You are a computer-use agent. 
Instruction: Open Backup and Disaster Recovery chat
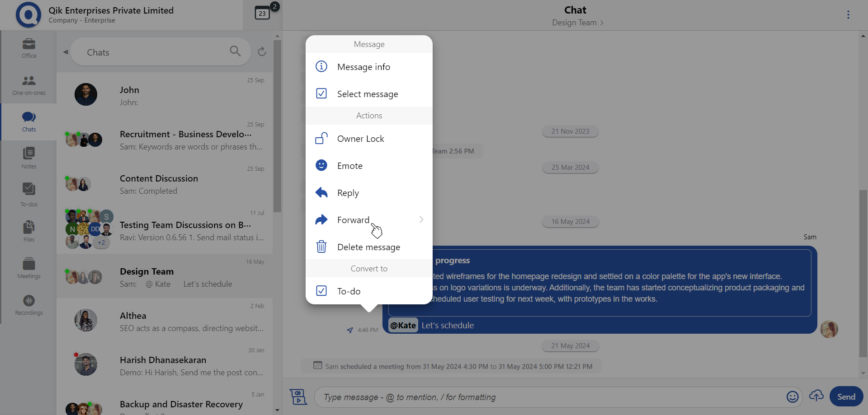click(165, 402)
